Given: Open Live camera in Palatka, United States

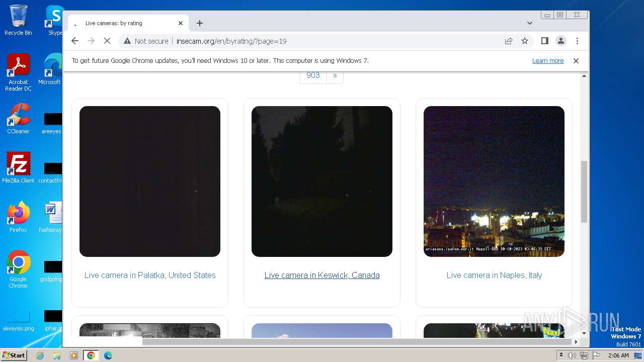Looking at the screenshot, I should coord(150,275).
